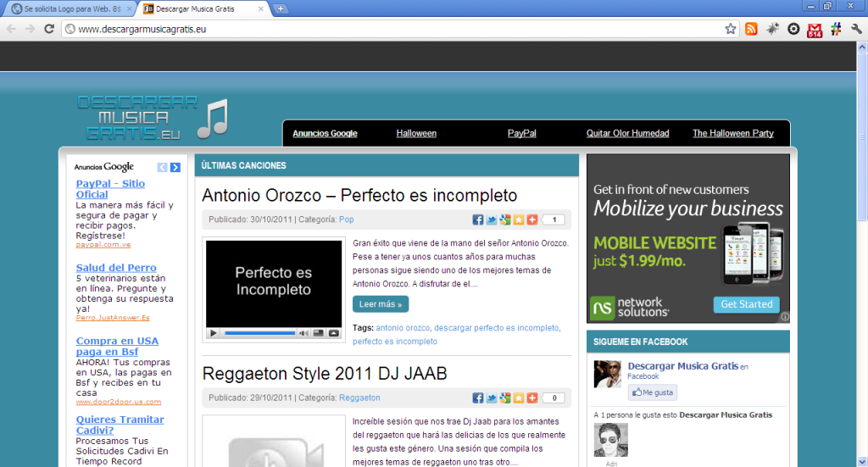868x467 pixels.
Task: Seek using the video progress bar
Action: pos(259,333)
